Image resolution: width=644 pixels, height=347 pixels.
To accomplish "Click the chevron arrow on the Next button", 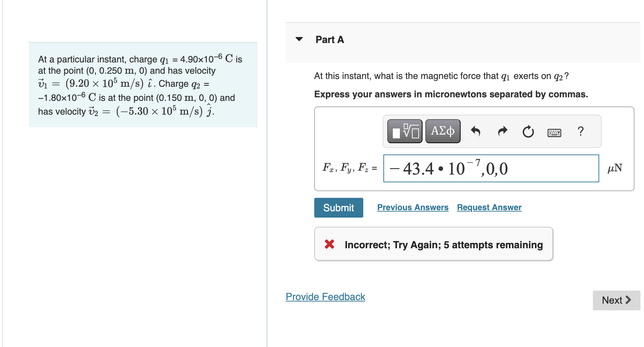I will (628, 300).
